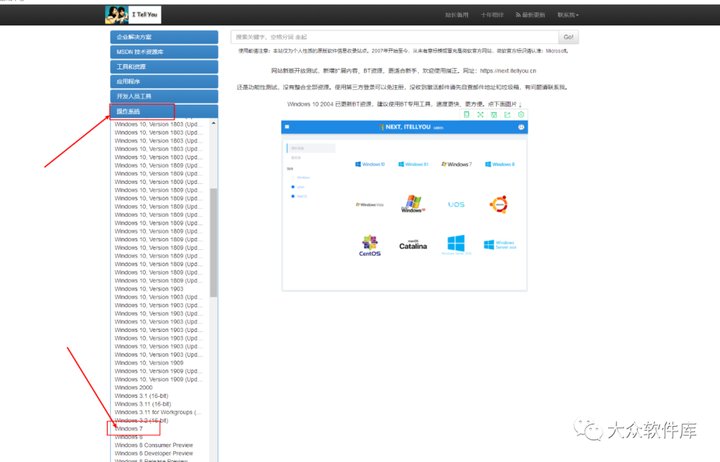Open the 站长备用 nav link
This screenshot has width=720, height=462.
point(456,15)
